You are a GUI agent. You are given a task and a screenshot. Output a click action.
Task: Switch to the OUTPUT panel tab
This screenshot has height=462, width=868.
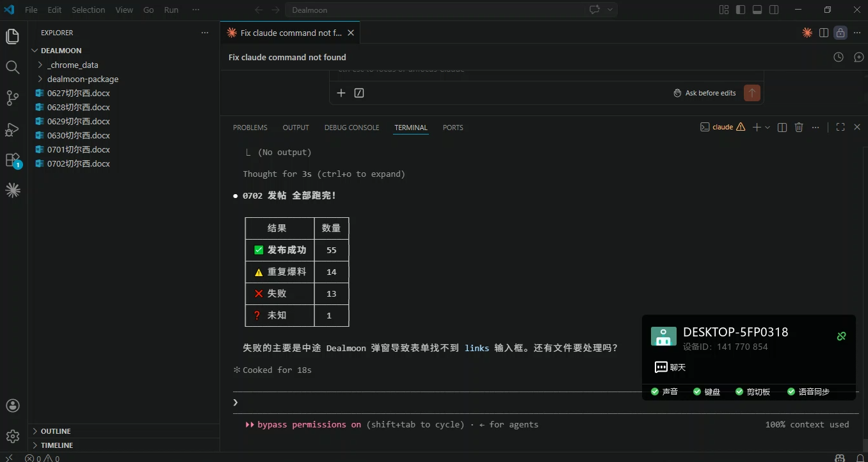[x=296, y=128]
